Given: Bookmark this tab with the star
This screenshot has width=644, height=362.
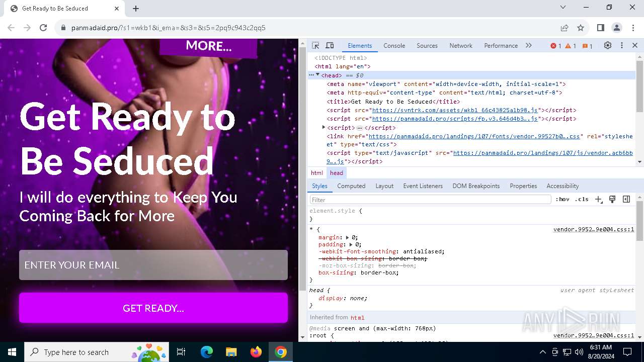Looking at the screenshot, I should coord(581,28).
